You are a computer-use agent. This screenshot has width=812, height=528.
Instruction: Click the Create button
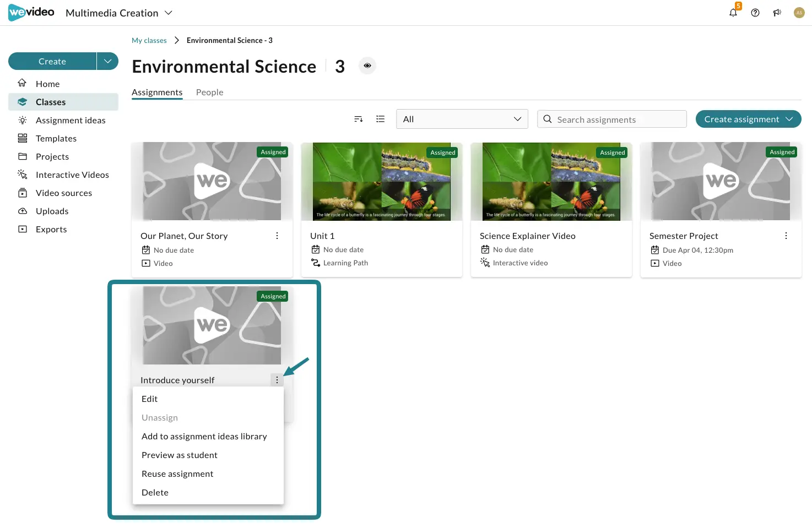coord(52,61)
